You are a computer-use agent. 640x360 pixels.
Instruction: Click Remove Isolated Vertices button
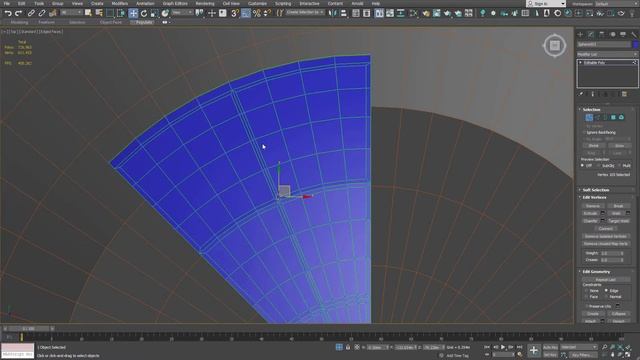coord(606,236)
